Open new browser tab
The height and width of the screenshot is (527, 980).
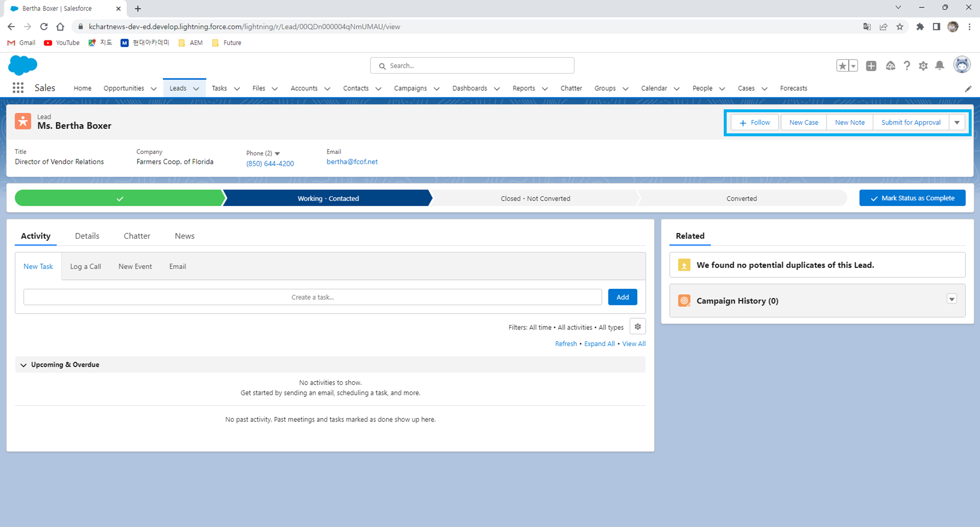138,8
